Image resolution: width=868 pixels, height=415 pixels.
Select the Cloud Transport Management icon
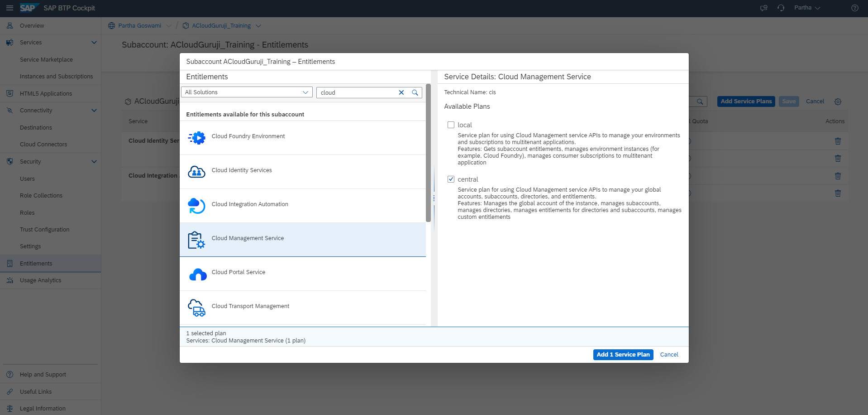coord(197,308)
